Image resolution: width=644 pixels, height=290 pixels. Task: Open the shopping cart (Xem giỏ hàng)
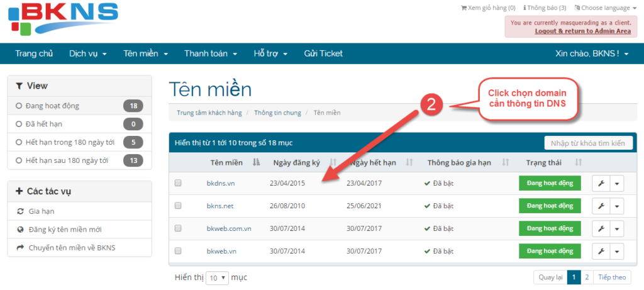(488, 8)
